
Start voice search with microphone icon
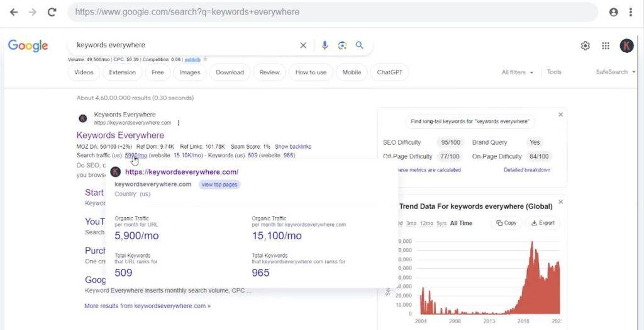(325, 45)
